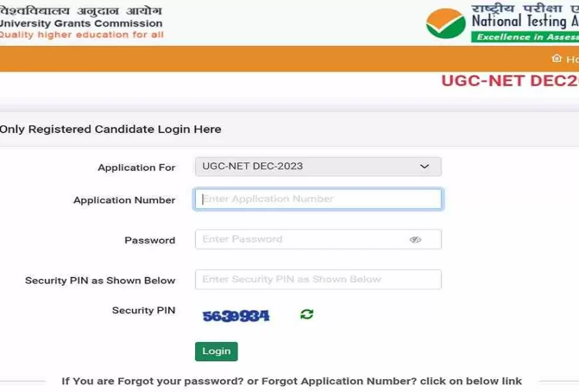Click the green Excellence in Assessment banner

[525, 37]
